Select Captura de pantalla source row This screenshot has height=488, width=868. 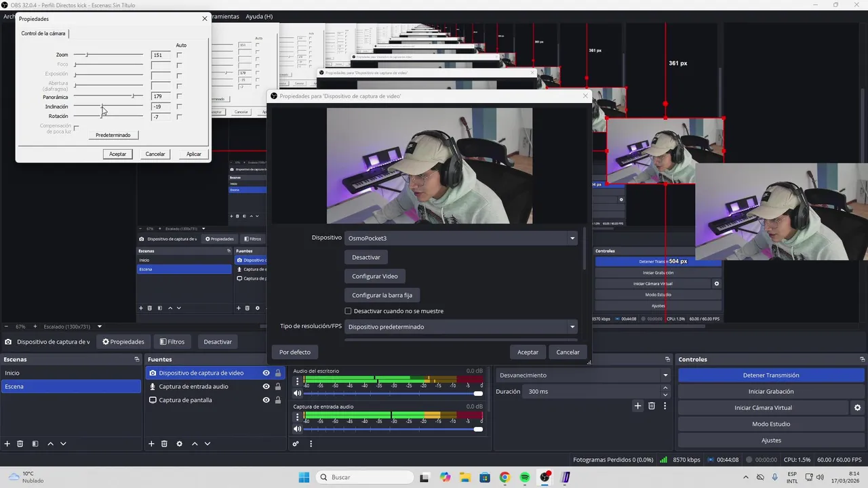click(x=214, y=400)
